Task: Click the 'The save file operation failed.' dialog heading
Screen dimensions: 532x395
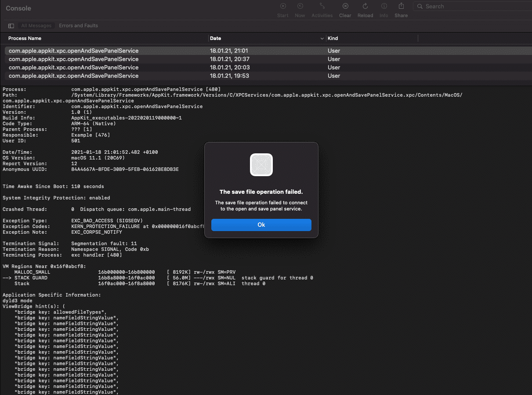Action: [x=261, y=192]
